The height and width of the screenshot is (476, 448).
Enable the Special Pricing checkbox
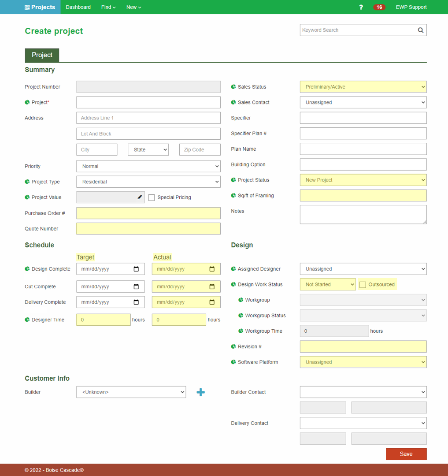pos(152,197)
